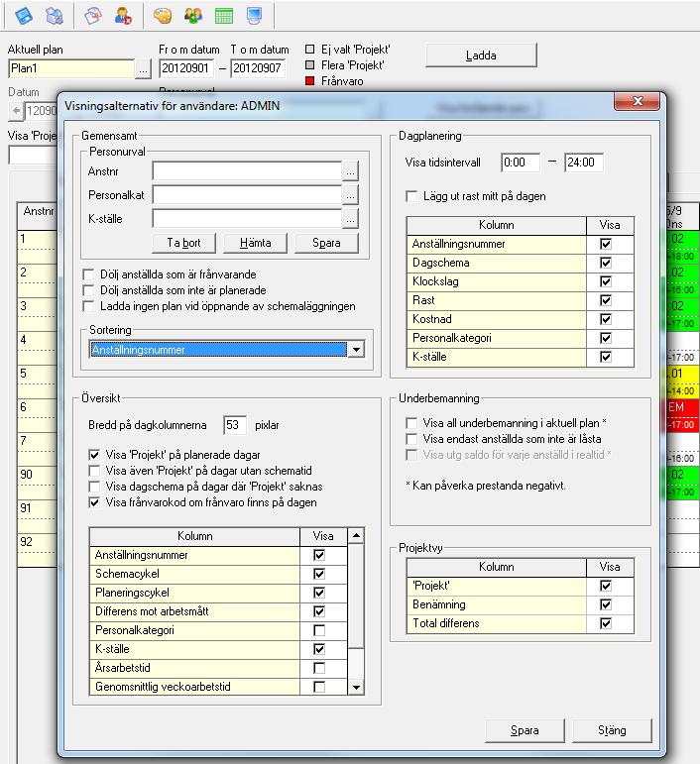Click the Ladda button in main window
This screenshot has width=700, height=764.
click(x=481, y=55)
